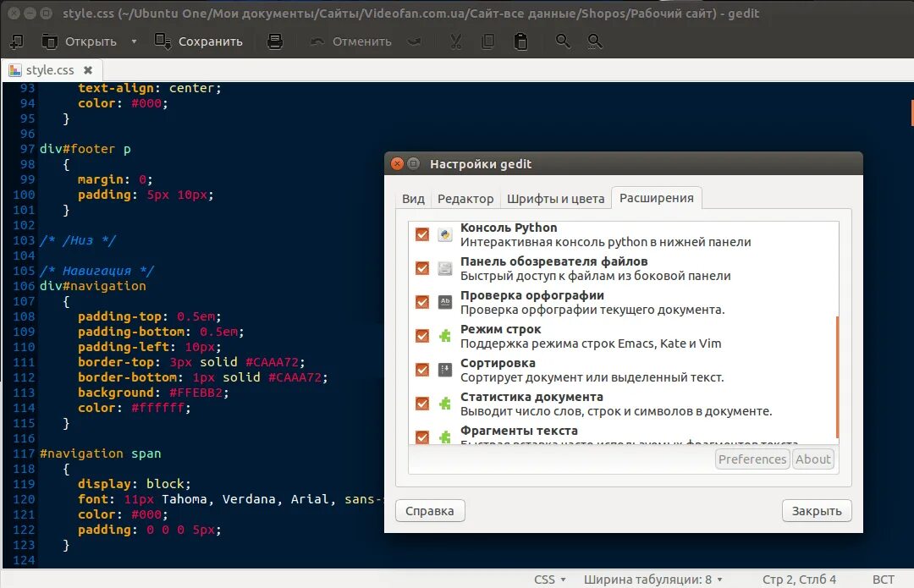Disable the Консоль Python plugin checkbox

[421, 234]
